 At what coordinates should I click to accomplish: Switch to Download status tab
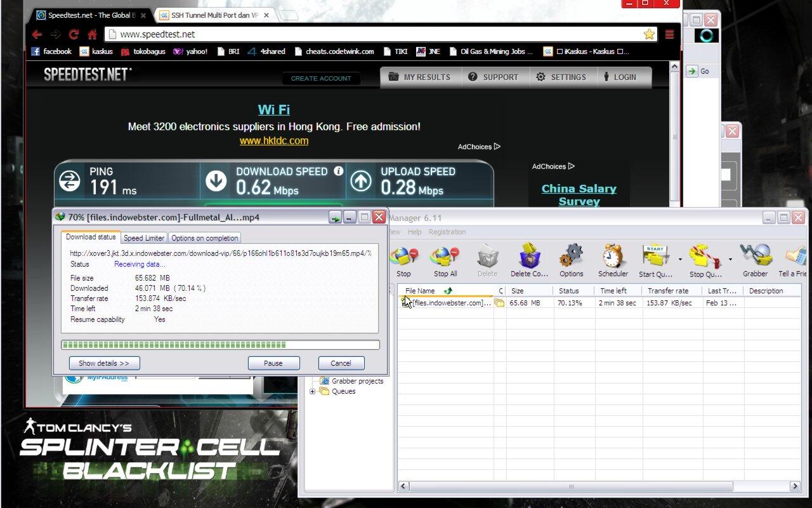point(91,237)
